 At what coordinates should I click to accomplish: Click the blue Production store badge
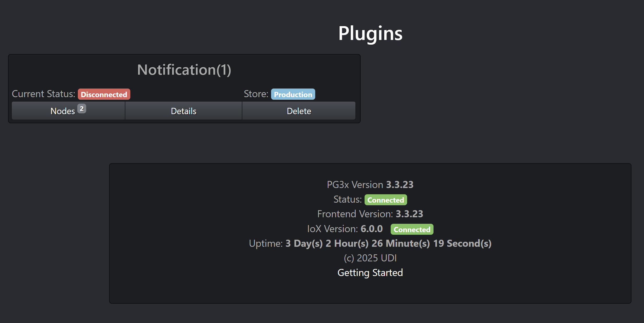[293, 94]
